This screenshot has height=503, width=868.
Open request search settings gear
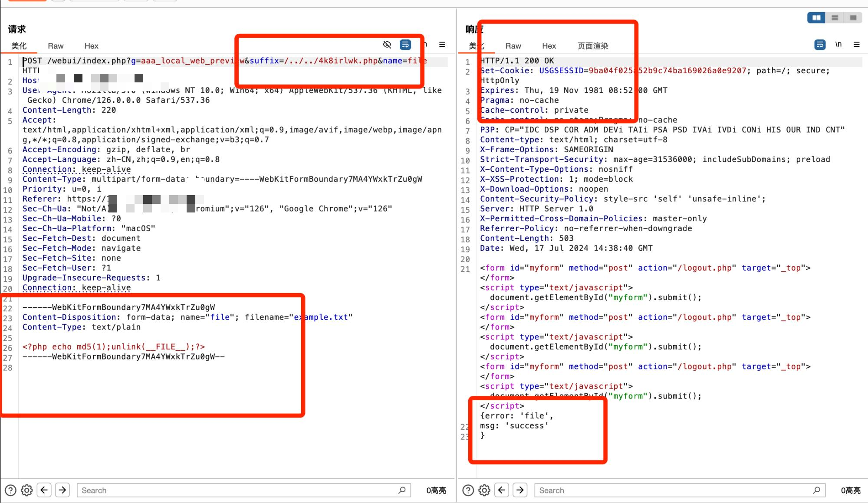27,490
